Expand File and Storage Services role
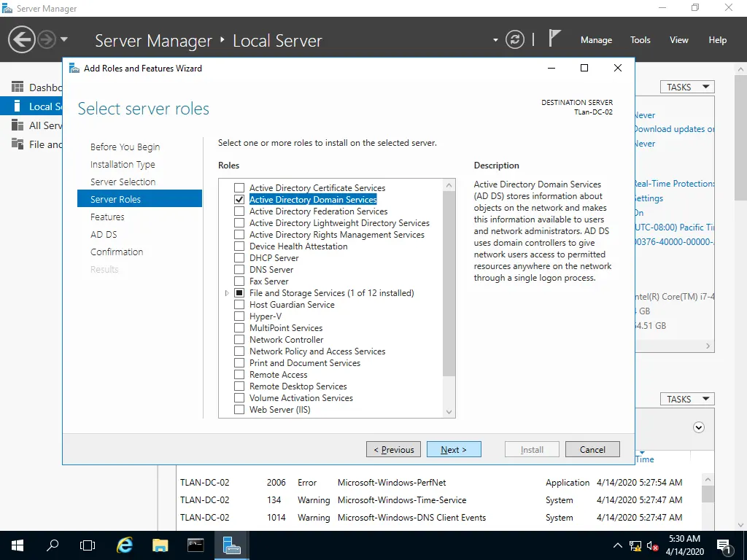The width and height of the screenshot is (747, 560). pyautogui.click(x=228, y=293)
